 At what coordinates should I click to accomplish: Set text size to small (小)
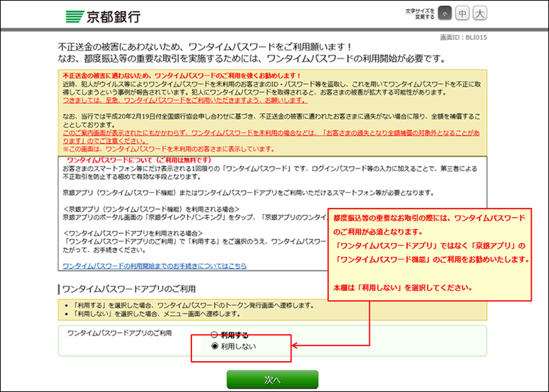(445, 14)
